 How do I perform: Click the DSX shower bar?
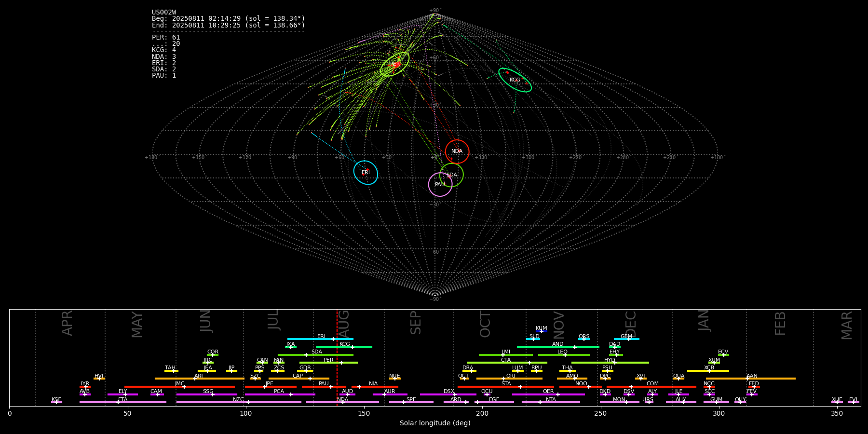click(448, 394)
